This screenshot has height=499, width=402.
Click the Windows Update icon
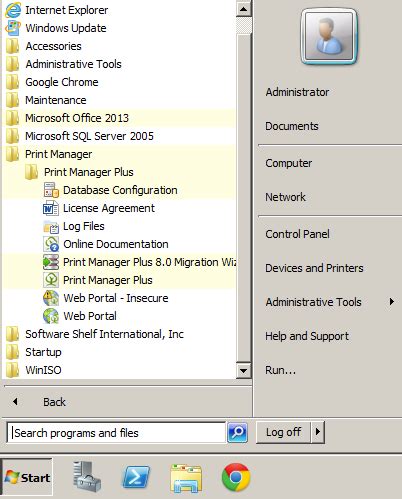(13, 28)
